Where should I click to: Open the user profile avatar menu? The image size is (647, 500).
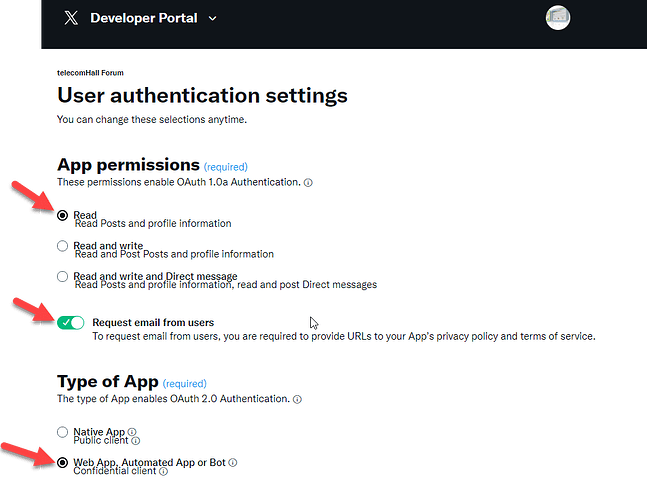pyautogui.click(x=557, y=18)
